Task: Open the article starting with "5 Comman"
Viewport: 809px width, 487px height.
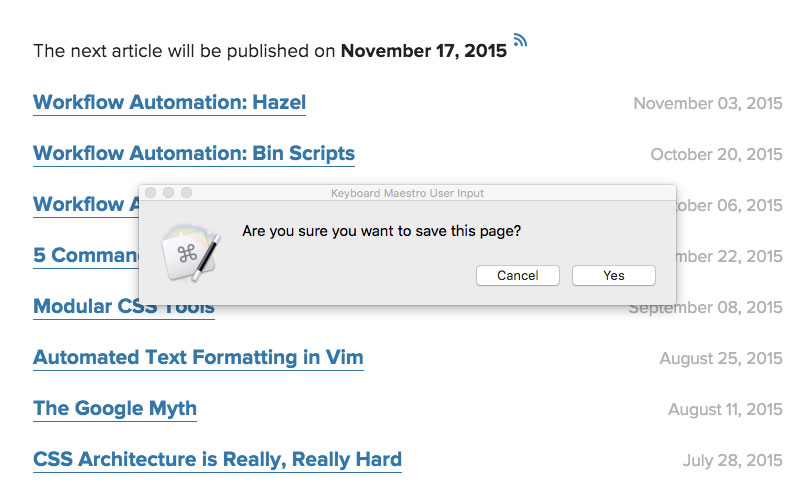Action: pos(84,255)
